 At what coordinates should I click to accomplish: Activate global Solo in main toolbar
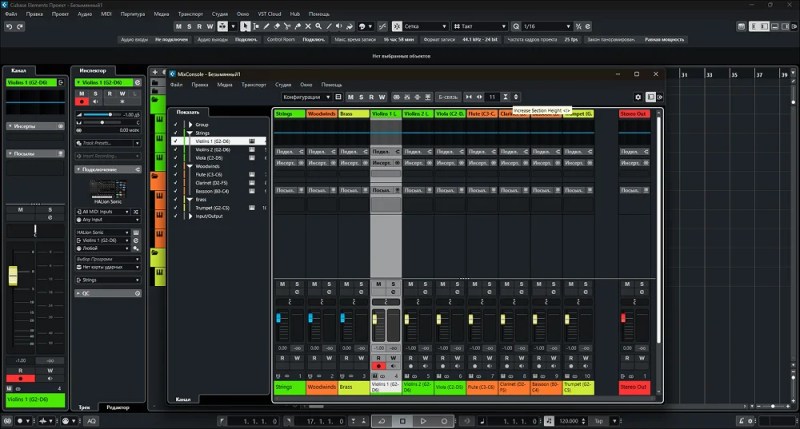pyautogui.click(x=189, y=27)
